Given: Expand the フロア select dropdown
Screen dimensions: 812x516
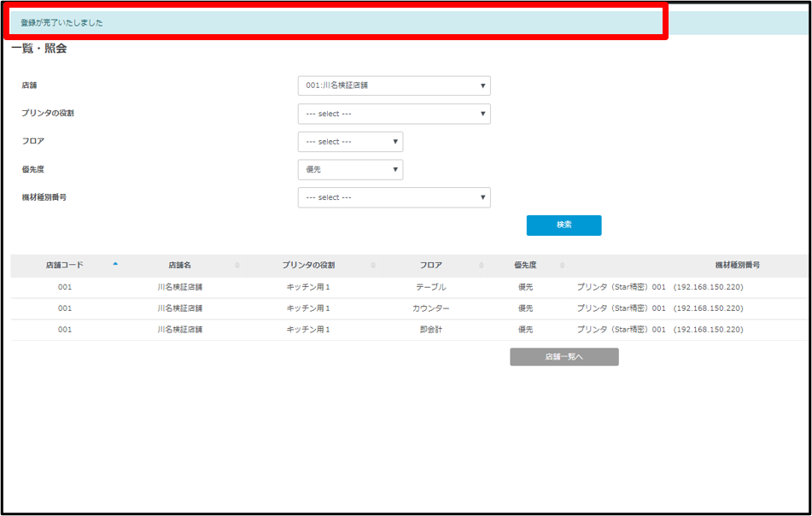Looking at the screenshot, I should click(x=351, y=142).
